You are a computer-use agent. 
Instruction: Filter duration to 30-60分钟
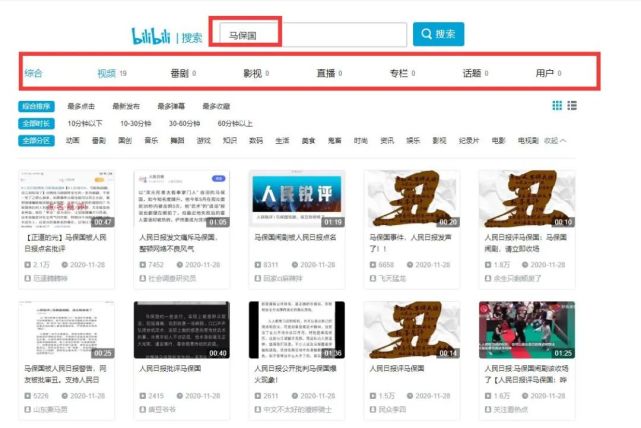[x=184, y=123]
